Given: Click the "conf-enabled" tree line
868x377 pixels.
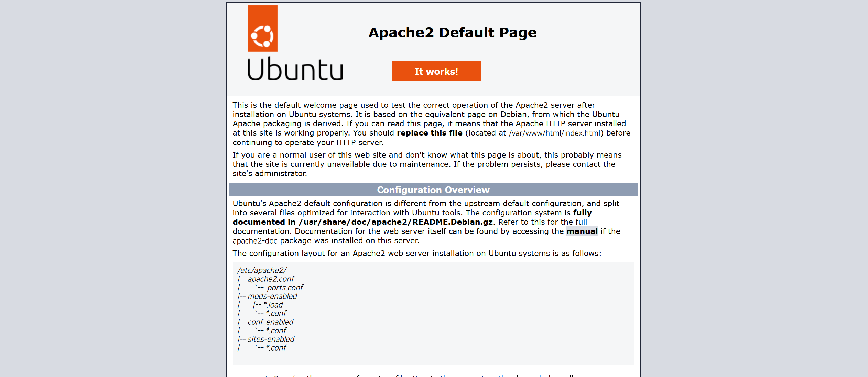Looking at the screenshot, I should tap(270, 322).
